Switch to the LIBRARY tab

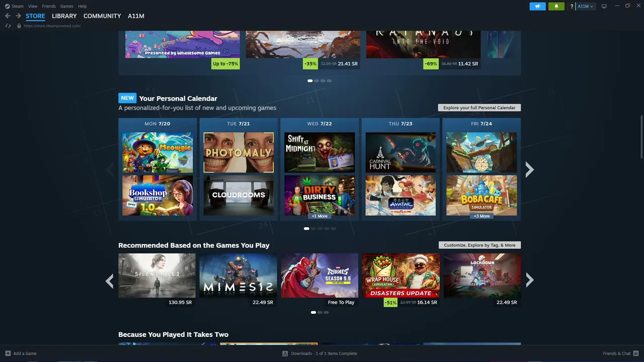pos(64,16)
